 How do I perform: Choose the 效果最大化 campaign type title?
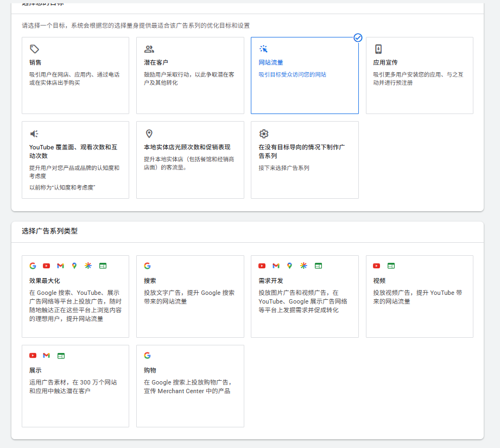45,281
